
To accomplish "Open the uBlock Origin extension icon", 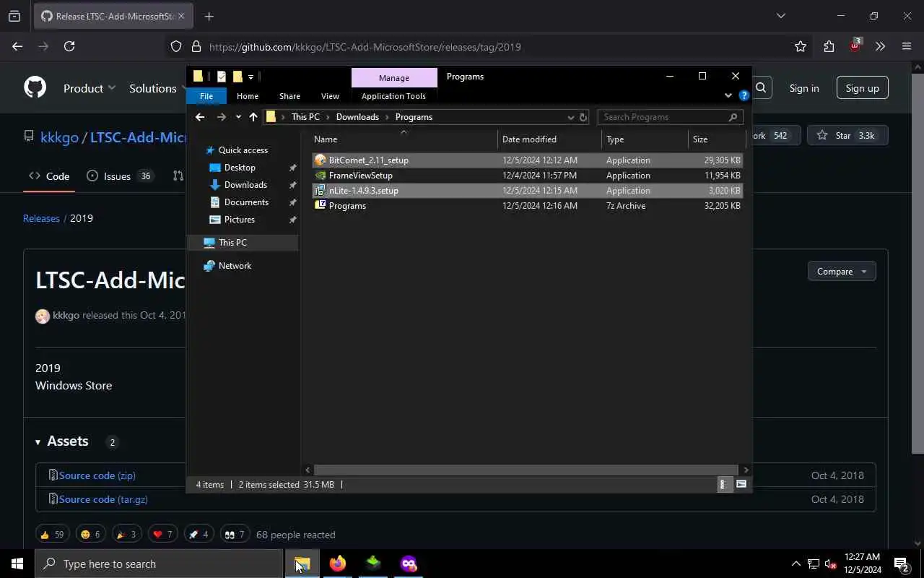I will tap(855, 46).
